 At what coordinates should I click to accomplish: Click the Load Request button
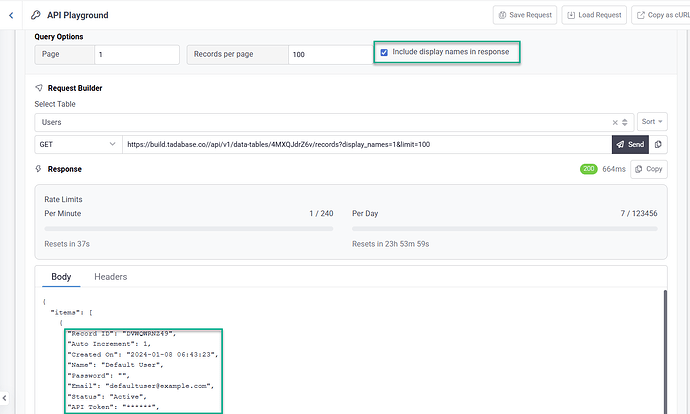594,15
